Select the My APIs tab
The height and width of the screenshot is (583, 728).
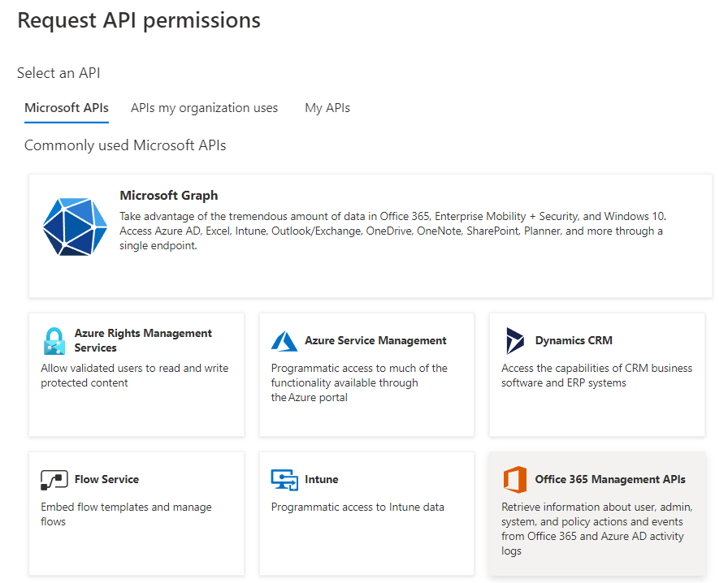(x=327, y=108)
